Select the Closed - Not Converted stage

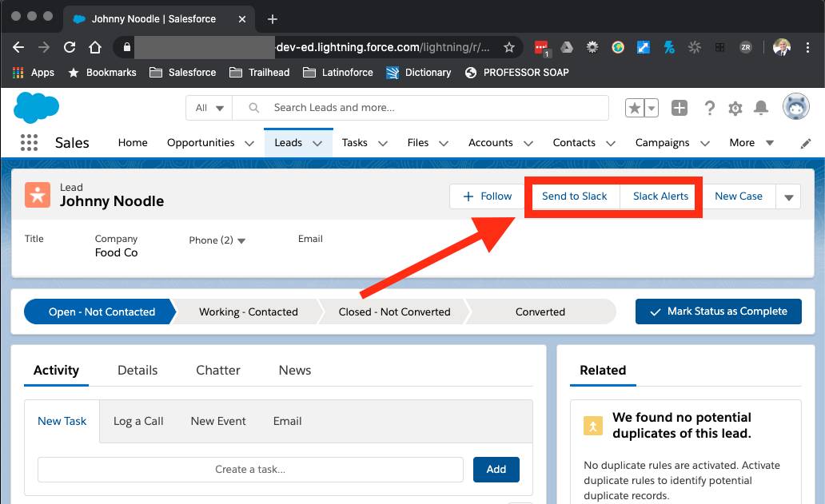394,312
